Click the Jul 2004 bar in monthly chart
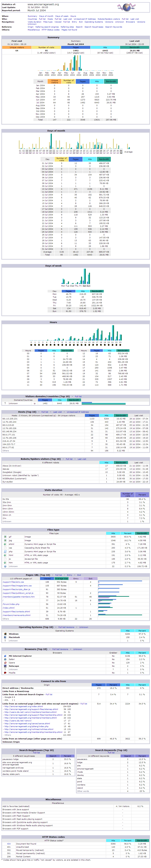Viewport: 151px width, 868px height. [x=79, y=64]
